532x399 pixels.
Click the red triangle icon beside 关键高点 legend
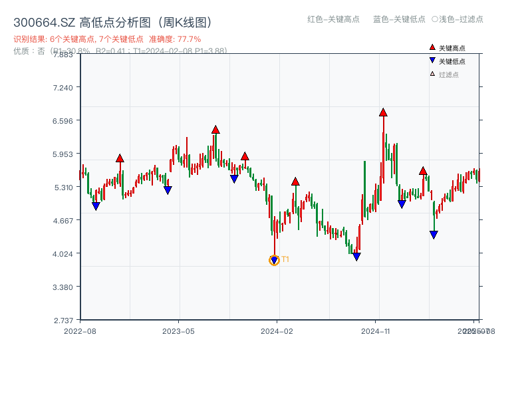[432, 47]
